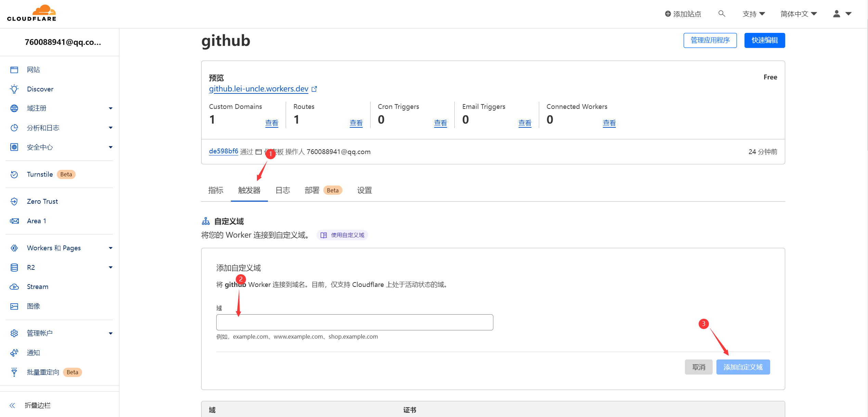Click the 通知 megaphone icon
The image size is (868, 417).
(x=14, y=353)
